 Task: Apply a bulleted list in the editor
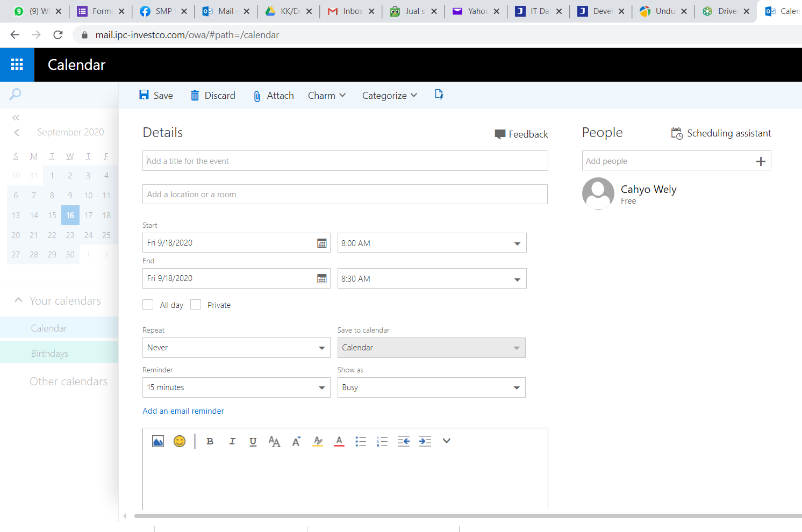(x=361, y=441)
